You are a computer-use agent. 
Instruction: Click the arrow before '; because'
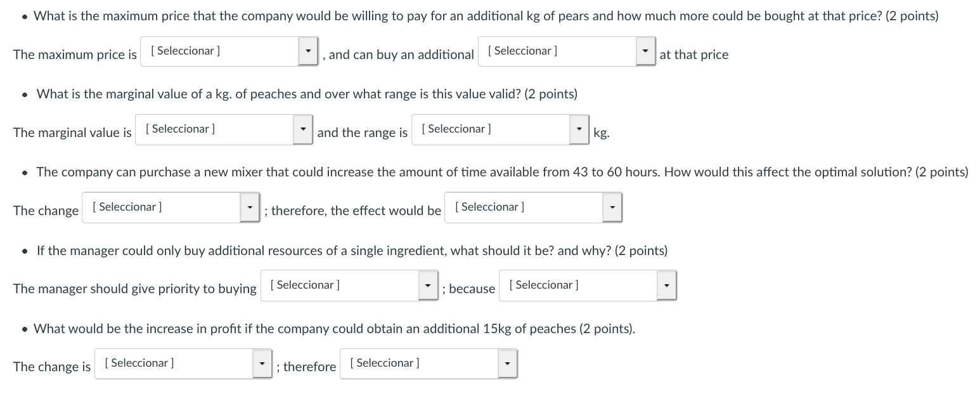pos(429,286)
